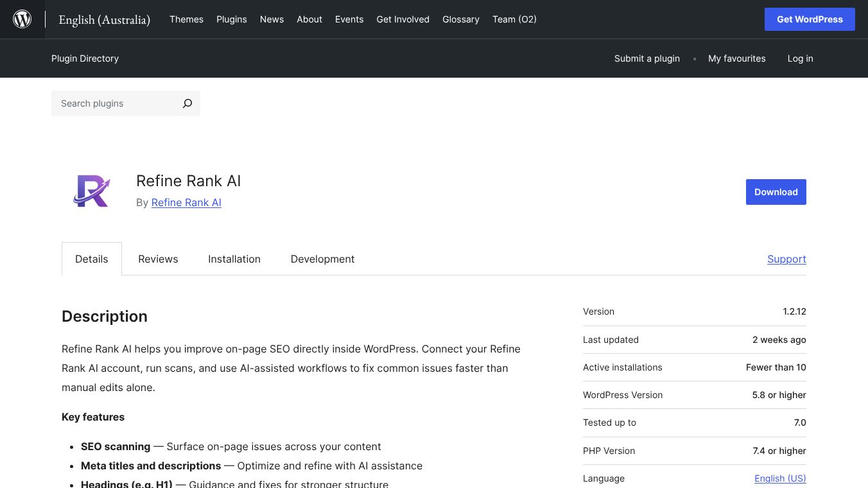This screenshot has height=488, width=868.
Task: Switch to the Installation tab
Action: tap(234, 259)
